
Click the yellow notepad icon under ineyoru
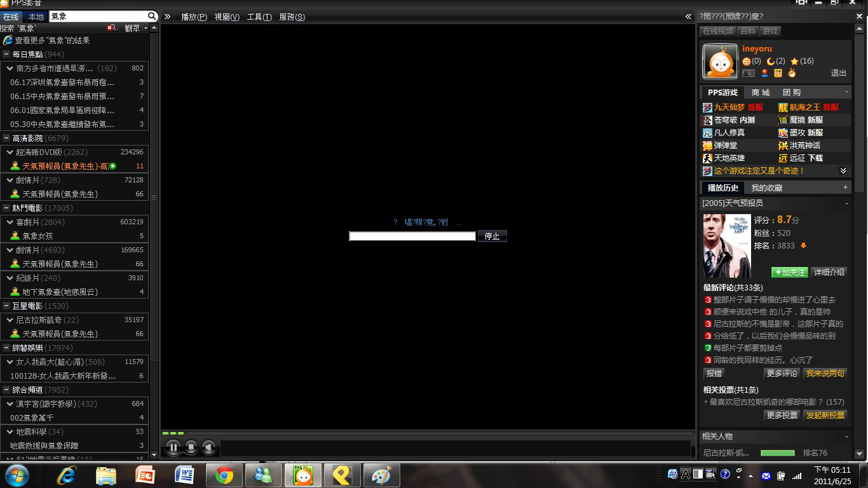click(778, 73)
